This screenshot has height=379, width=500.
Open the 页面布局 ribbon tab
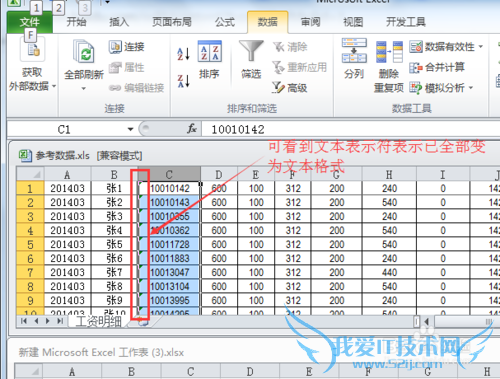172,22
